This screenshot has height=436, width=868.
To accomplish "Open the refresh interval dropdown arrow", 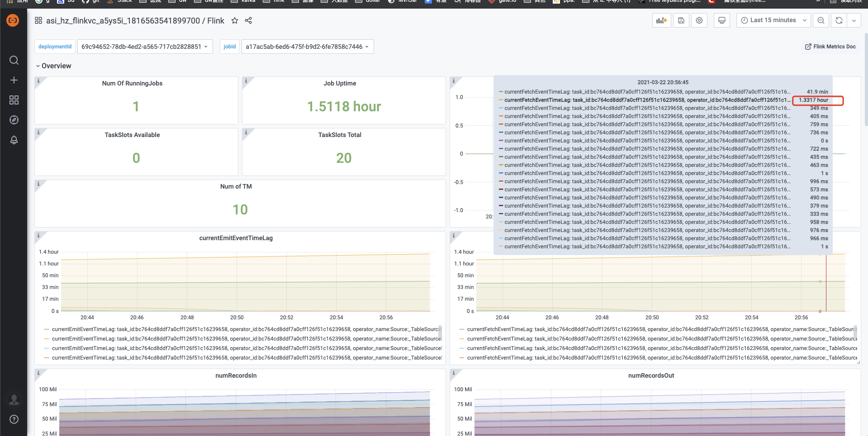I will (x=854, y=20).
